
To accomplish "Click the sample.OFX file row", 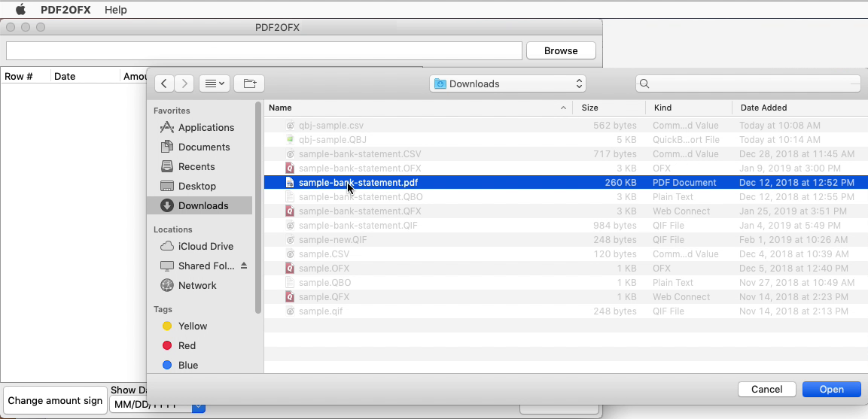I will click(x=566, y=269).
